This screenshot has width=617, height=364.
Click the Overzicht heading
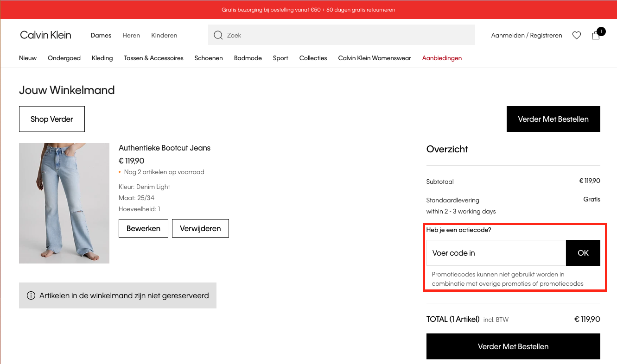[447, 149]
